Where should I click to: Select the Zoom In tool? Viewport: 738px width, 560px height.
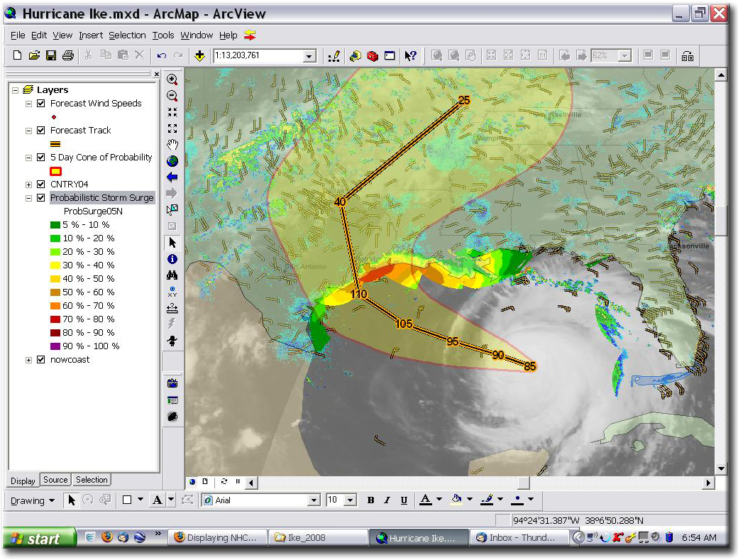[x=172, y=80]
